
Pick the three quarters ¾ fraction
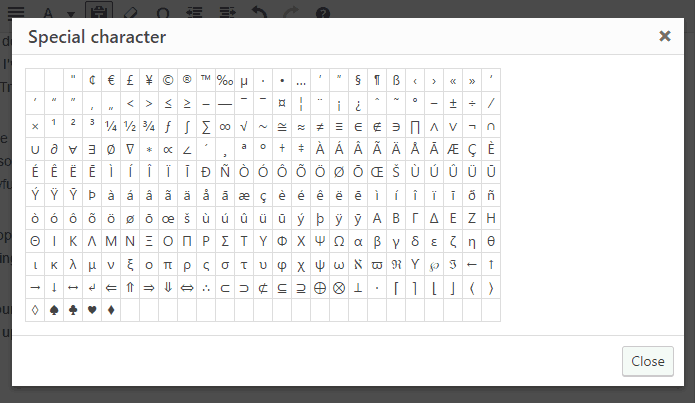click(149, 126)
